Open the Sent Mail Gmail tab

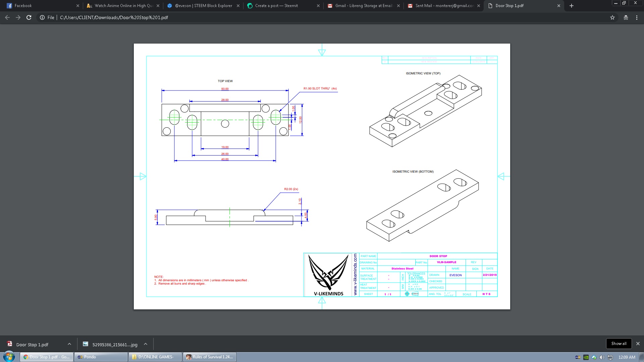443,6
